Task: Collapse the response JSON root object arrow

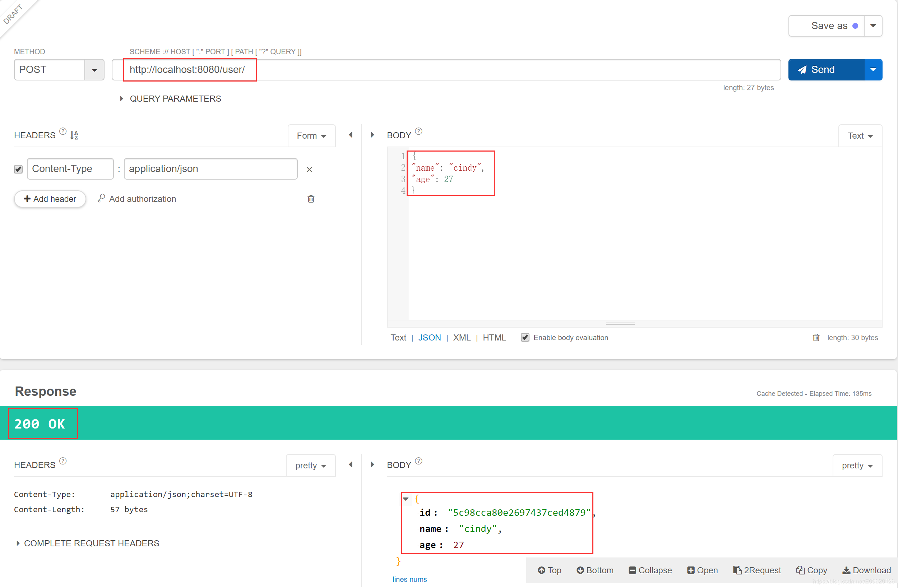Action: pyautogui.click(x=406, y=499)
